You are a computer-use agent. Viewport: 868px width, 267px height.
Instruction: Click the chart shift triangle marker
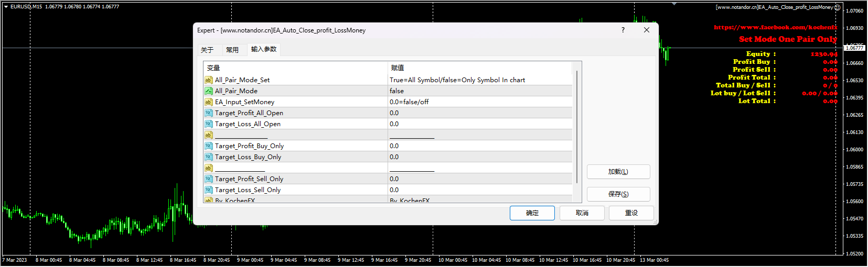pyautogui.click(x=674, y=4)
